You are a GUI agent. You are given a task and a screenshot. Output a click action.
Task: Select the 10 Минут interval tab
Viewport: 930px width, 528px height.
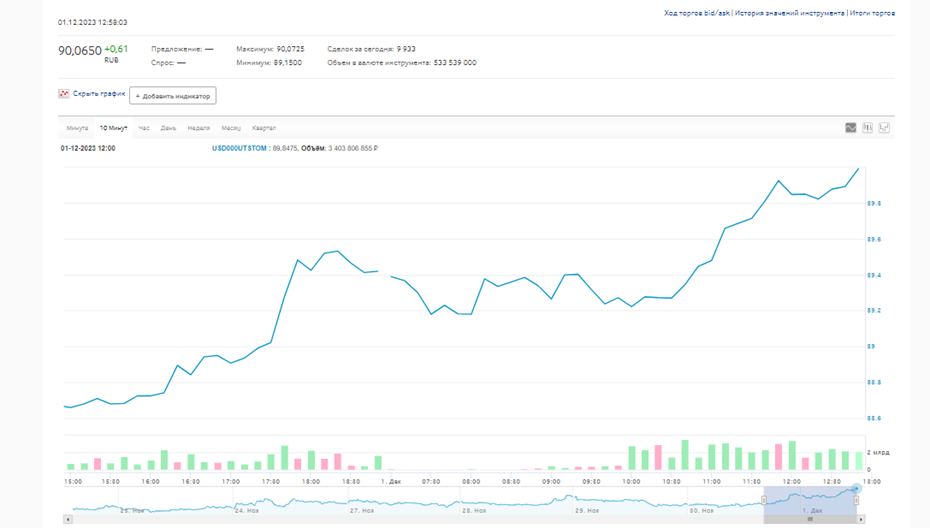coord(113,128)
